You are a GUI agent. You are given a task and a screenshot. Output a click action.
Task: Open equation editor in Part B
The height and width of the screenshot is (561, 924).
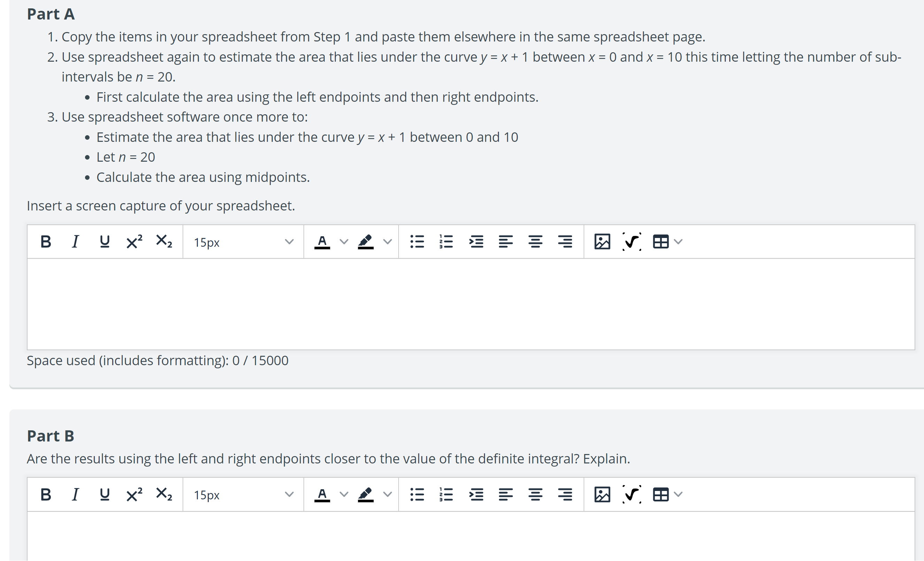pyautogui.click(x=632, y=495)
